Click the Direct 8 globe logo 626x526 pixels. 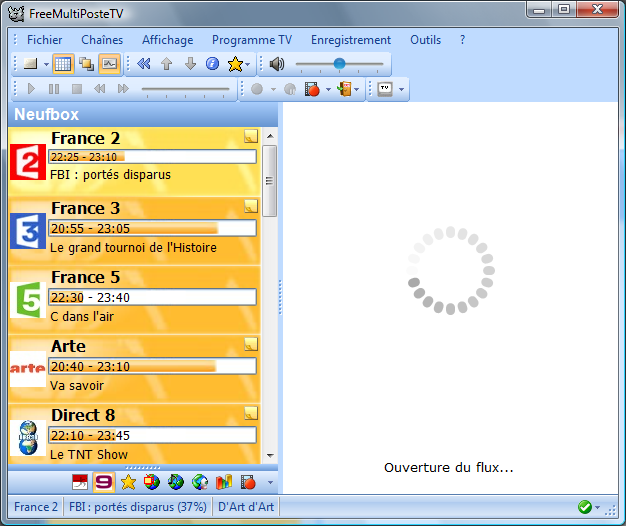pos(28,438)
